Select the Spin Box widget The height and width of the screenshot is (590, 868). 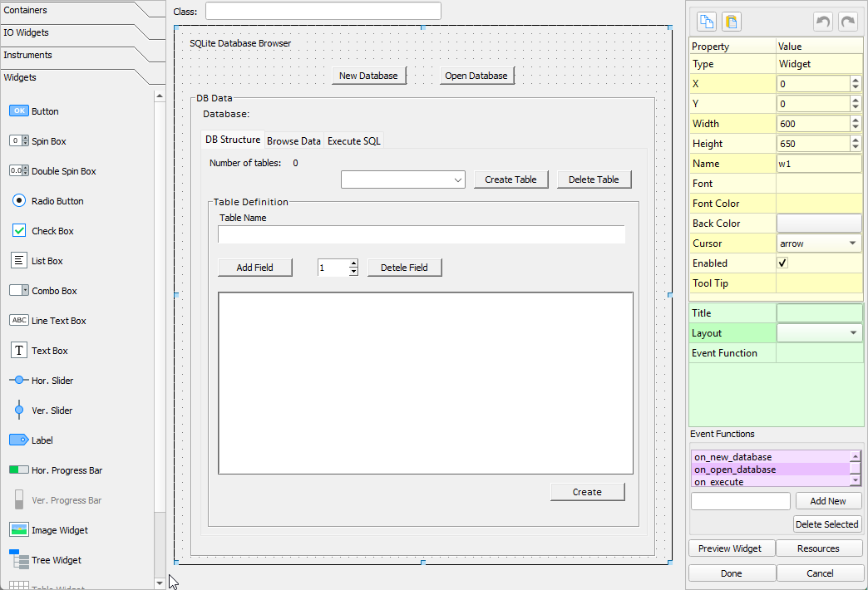[x=42, y=140]
